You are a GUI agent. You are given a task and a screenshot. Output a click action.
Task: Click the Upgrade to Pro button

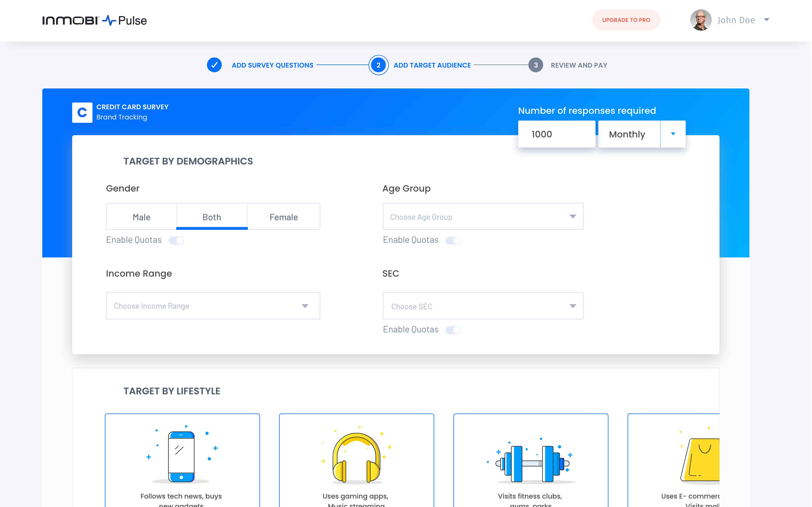click(626, 20)
